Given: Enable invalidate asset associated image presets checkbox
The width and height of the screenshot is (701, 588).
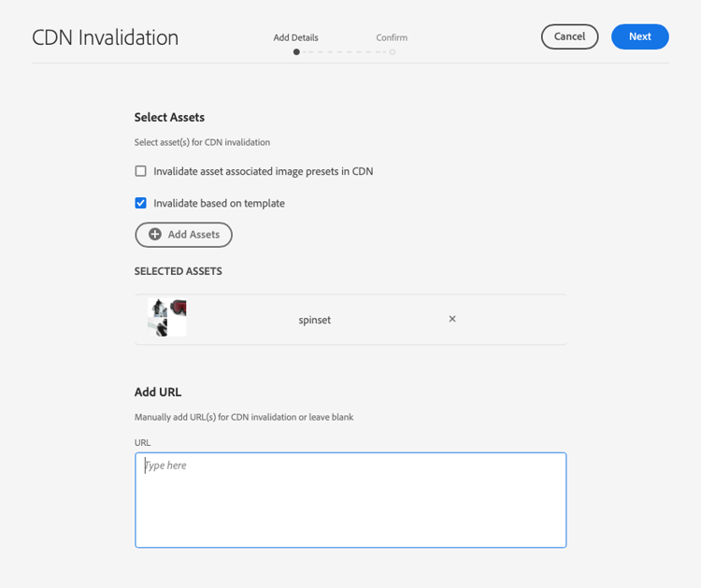Looking at the screenshot, I should click(140, 171).
